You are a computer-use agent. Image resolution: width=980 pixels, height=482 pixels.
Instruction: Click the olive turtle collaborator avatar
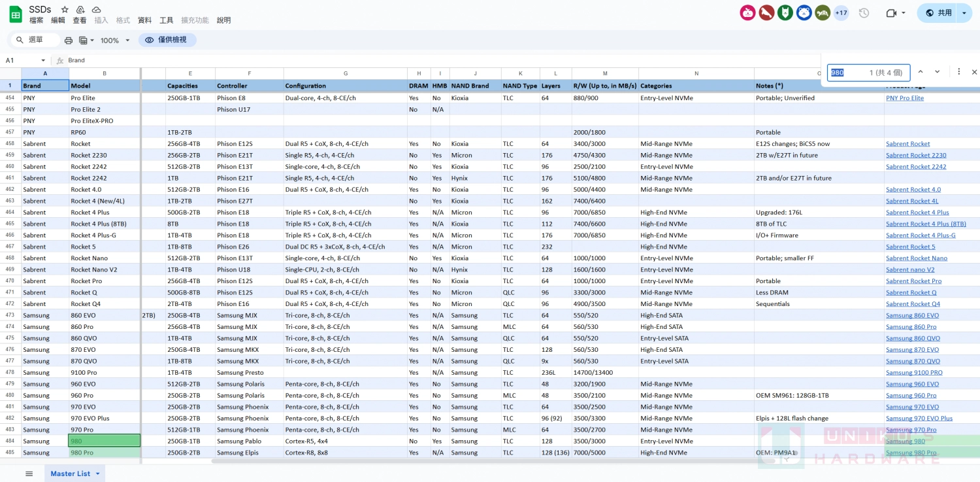point(823,12)
